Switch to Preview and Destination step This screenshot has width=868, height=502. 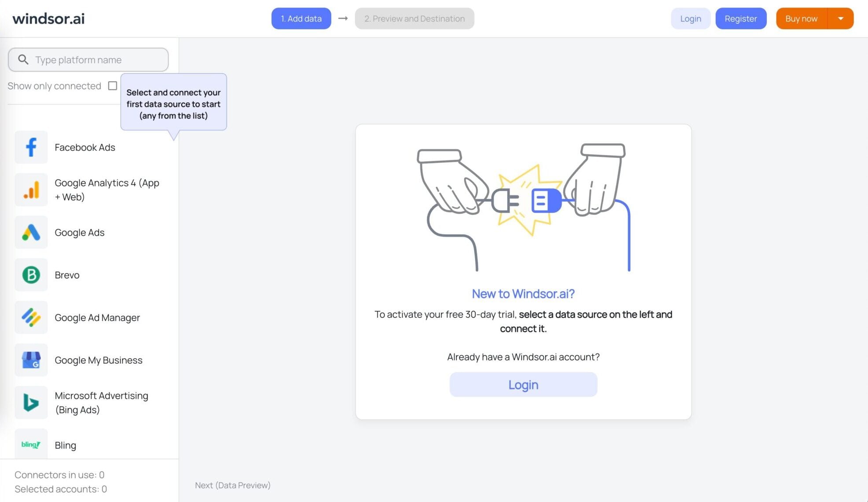[414, 18]
